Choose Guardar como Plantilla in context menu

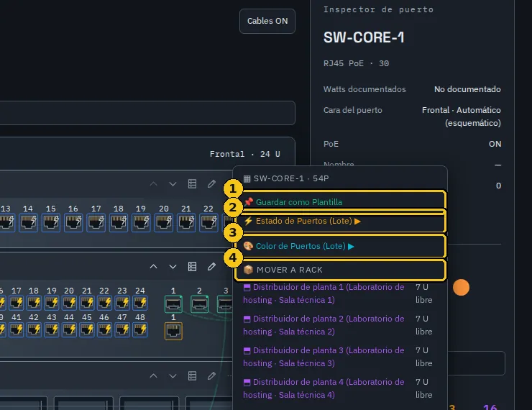(x=339, y=202)
